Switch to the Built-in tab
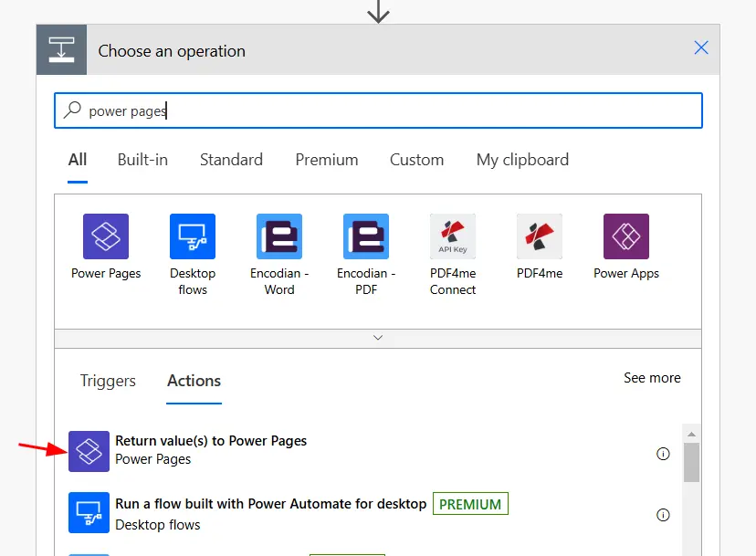This screenshot has width=756, height=556. click(142, 160)
